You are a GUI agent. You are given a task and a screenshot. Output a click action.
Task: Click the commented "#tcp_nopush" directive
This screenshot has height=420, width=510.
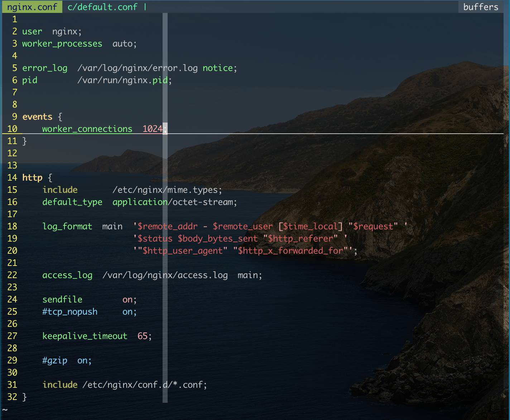(70, 312)
